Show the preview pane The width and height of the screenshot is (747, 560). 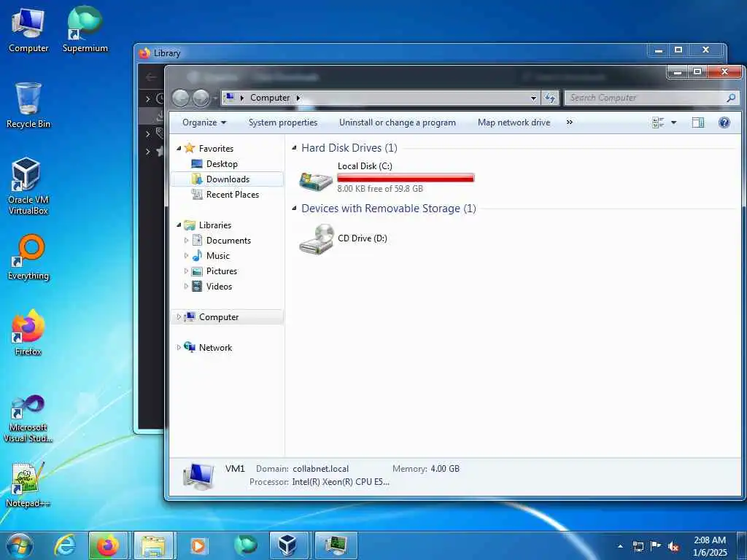pyautogui.click(x=698, y=122)
